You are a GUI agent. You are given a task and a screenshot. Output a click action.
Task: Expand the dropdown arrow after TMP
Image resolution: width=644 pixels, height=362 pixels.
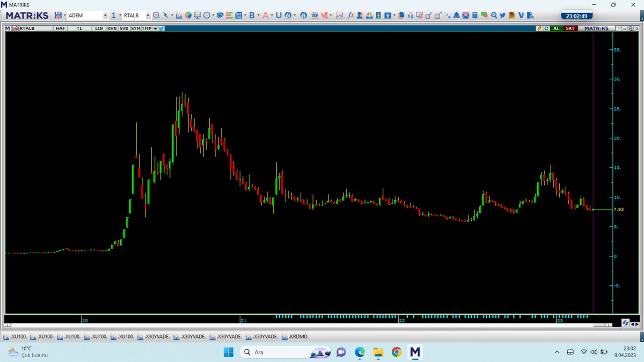click(x=155, y=28)
